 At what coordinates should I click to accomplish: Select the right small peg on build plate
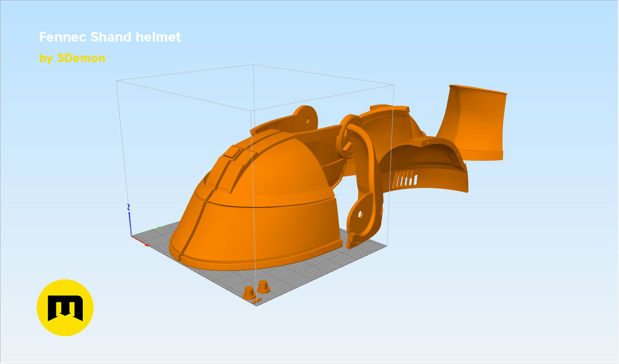tap(263, 286)
